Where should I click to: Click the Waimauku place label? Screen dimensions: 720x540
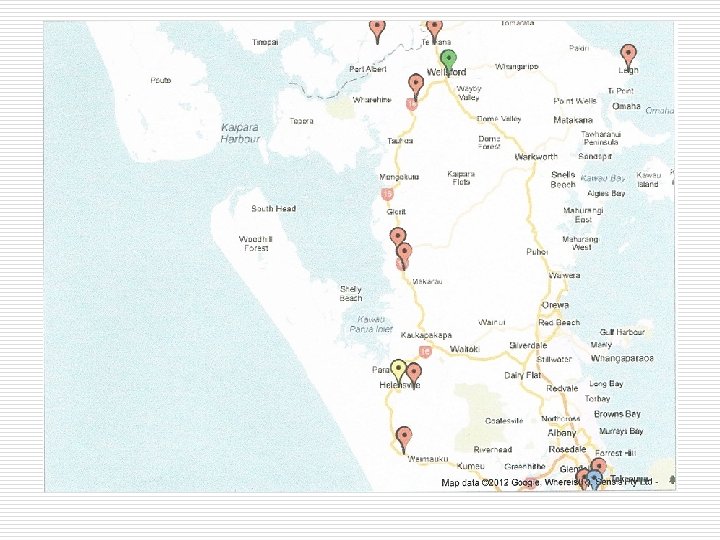(428, 459)
